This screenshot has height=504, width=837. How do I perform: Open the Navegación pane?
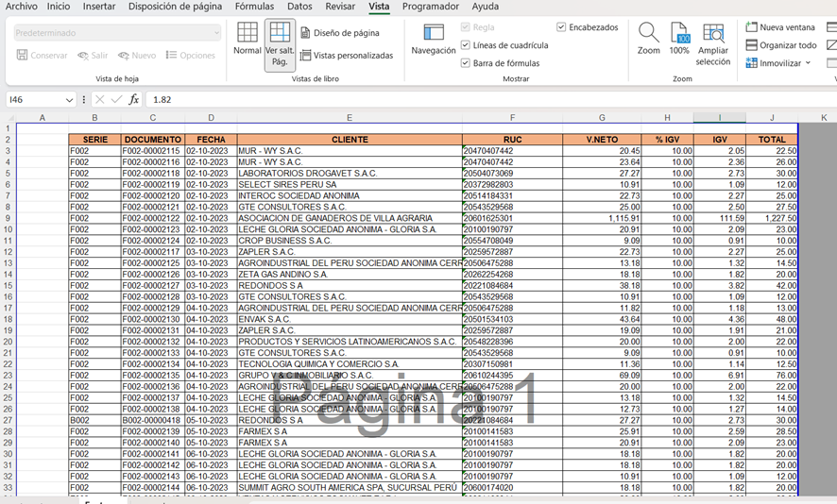point(434,40)
